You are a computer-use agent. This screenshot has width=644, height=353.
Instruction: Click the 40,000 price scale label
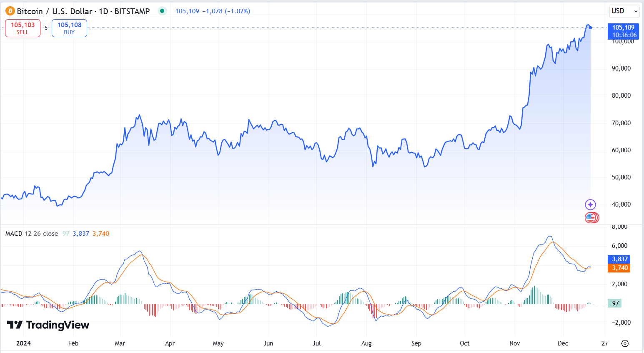[x=621, y=204]
